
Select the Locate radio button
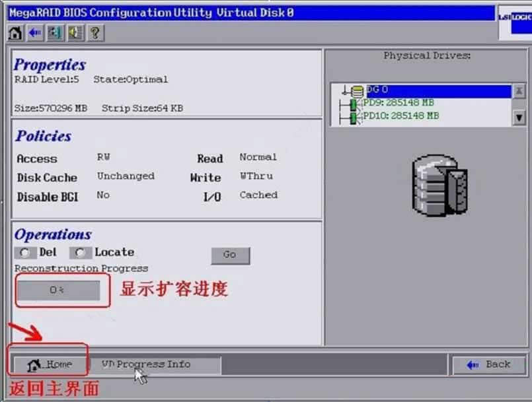coord(80,252)
